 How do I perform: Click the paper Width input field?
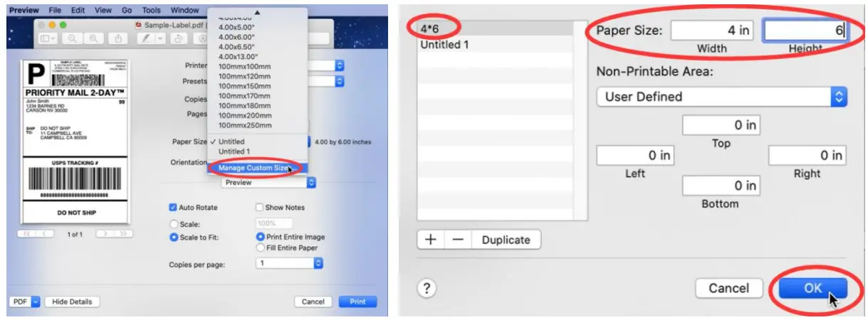[714, 31]
